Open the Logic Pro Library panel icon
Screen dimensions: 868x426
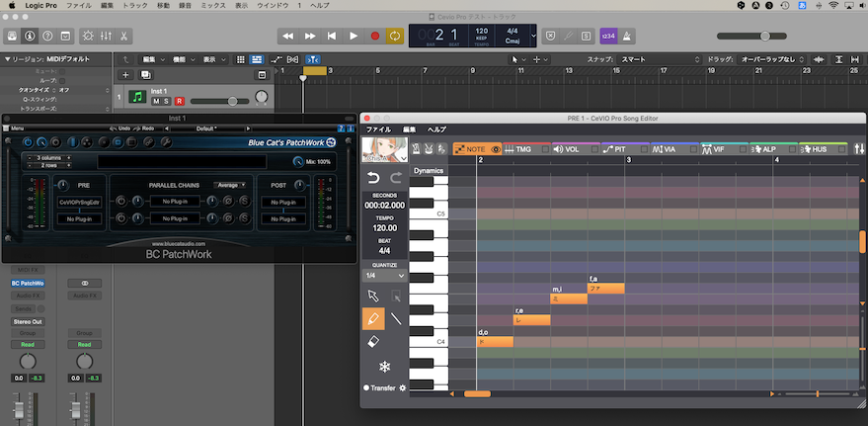point(12,36)
